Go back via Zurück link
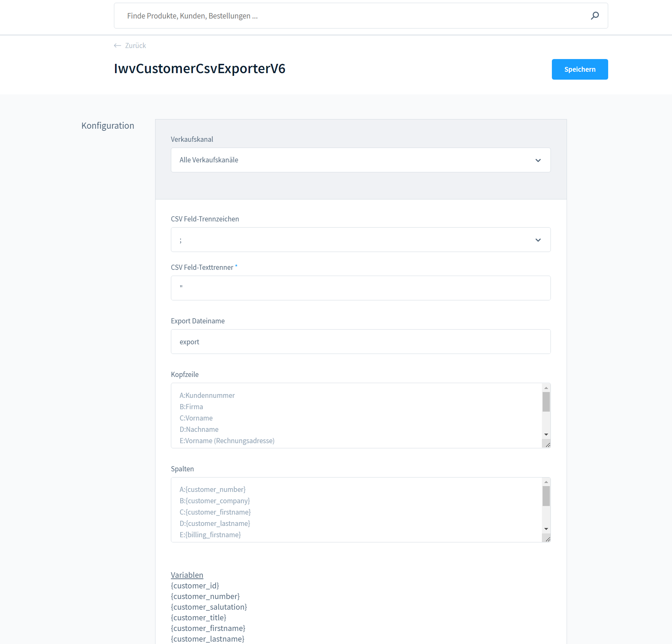Viewport: 672px width, 644px height. tap(135, 46)
